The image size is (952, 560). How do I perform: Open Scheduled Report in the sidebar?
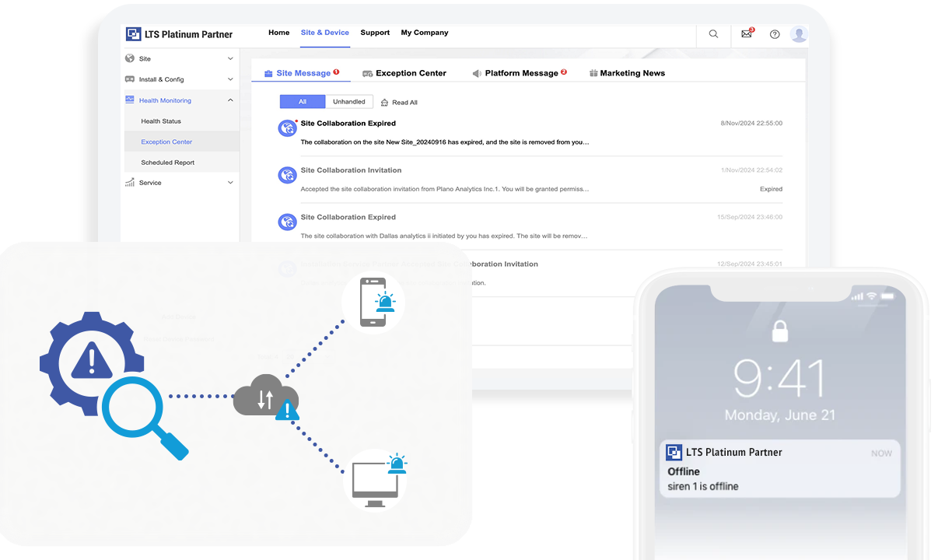click(167, 163)
